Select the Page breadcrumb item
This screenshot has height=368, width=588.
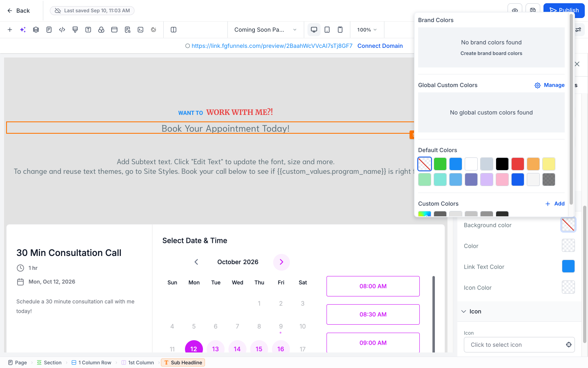click(x=18, y=363)
